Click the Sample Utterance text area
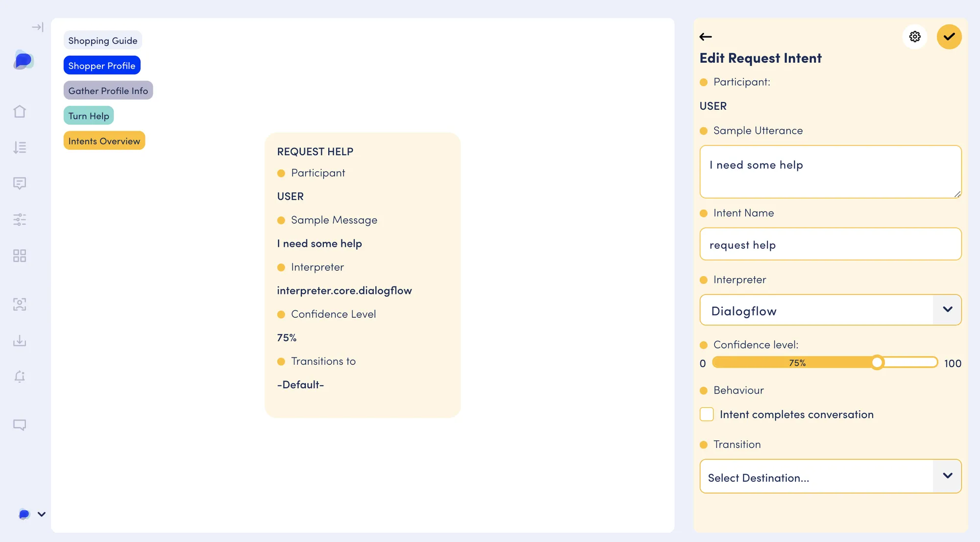The height and width of the screenshot is (542, 980). [x=831, y=172]
